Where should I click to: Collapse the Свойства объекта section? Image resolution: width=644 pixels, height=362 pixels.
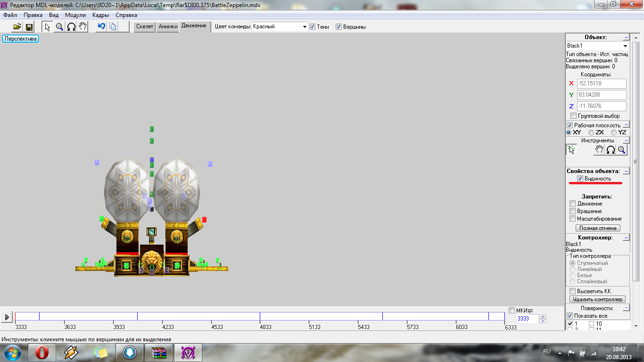[x=626, y=171]
